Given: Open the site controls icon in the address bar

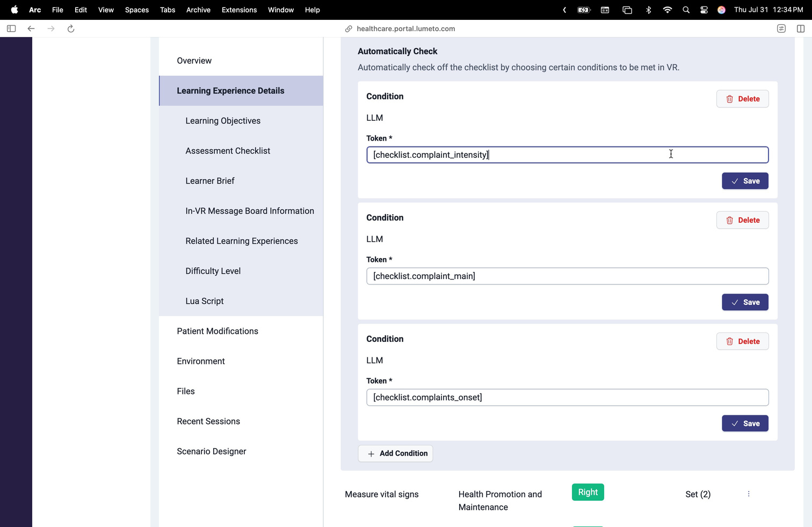Looking at the screenshot, I should 781,28.
